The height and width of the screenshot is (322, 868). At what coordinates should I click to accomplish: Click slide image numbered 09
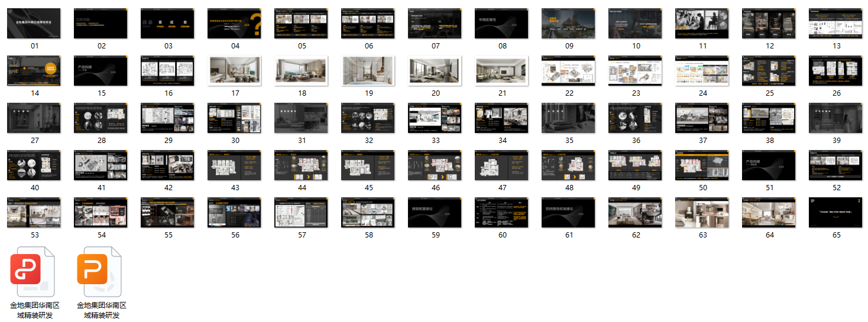click(x=568, y=24)
